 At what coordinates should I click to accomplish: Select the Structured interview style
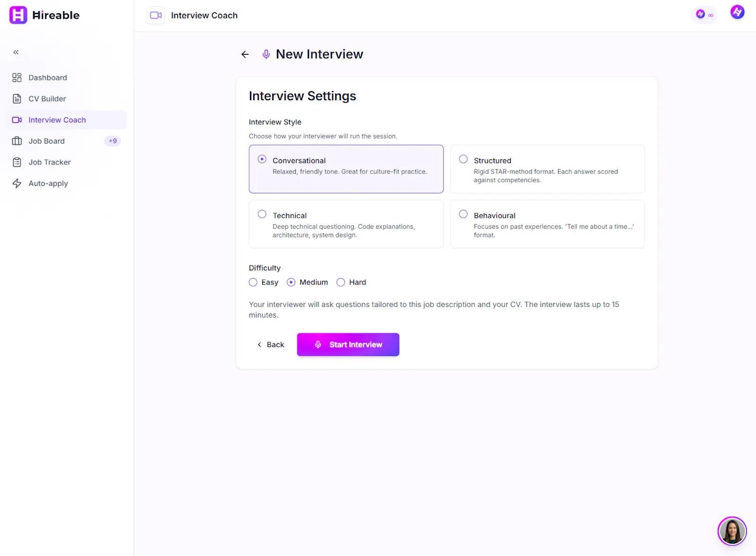(x=548, y=169)
